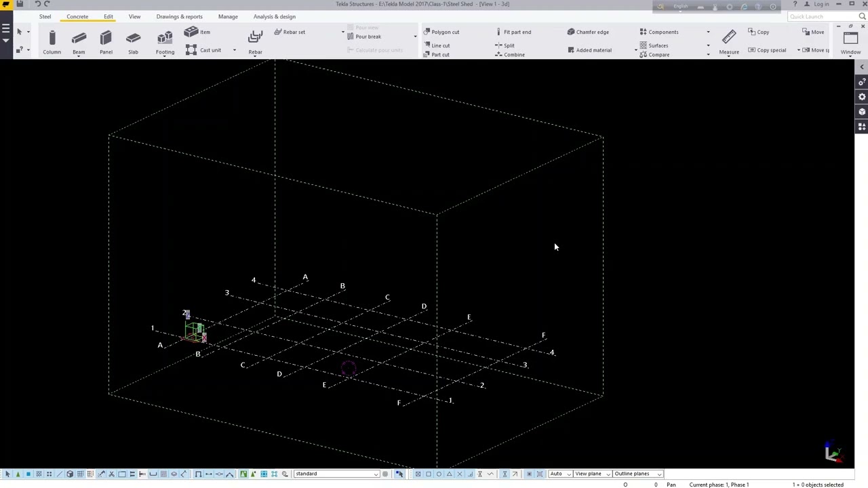Select the concrete Panel tool
Screen dimensions: 868x488
coord(106,42)
